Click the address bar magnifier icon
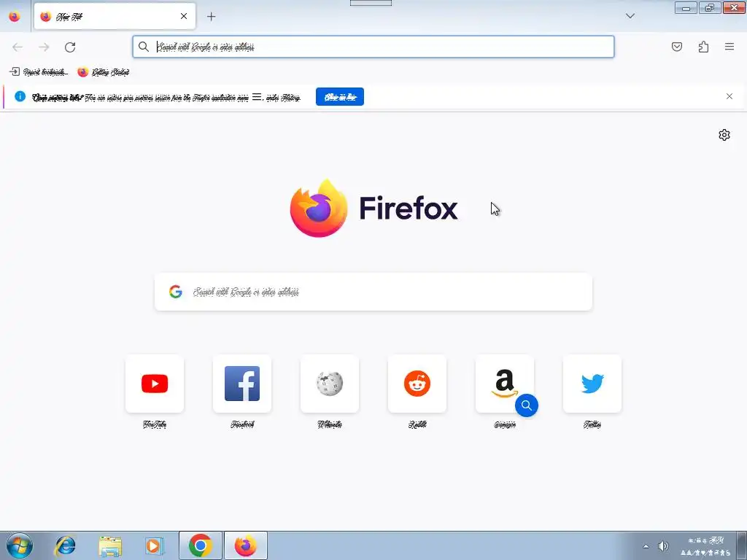The image size is (747, 560). [x=144, y=47]
